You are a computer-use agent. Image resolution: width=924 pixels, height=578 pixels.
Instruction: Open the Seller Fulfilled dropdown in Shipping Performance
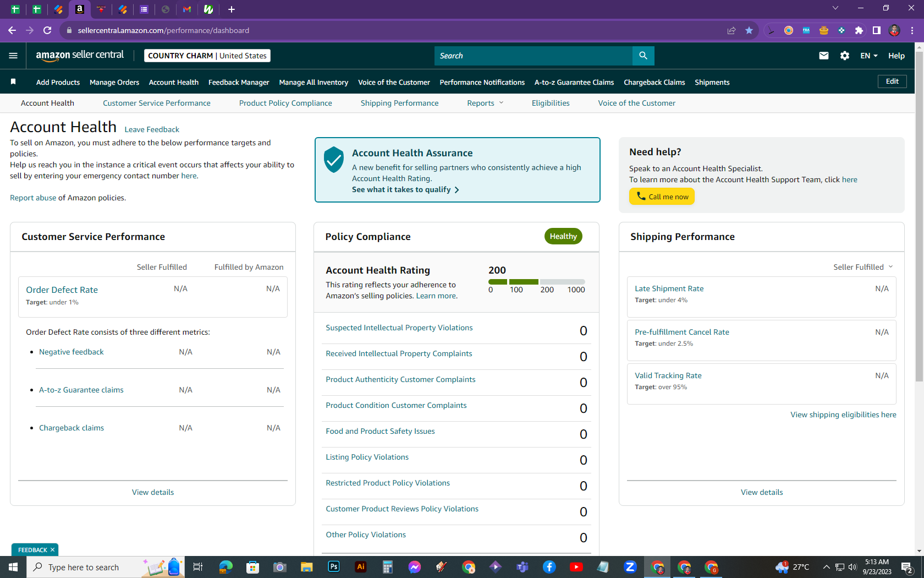click(x=863, y=267)
